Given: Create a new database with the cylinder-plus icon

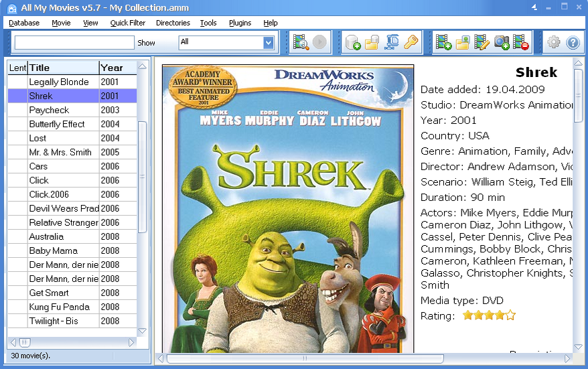Looking at the screenshot, I should click(352, 42).
